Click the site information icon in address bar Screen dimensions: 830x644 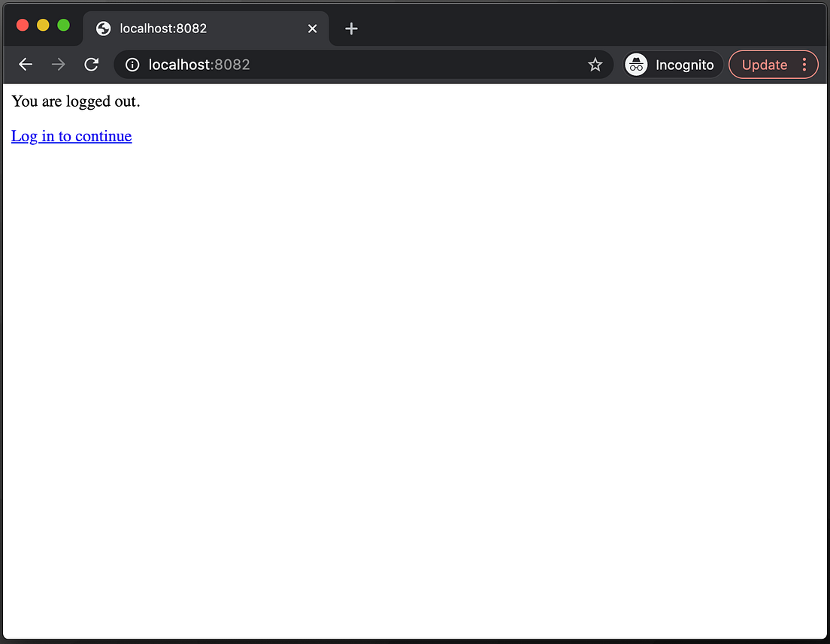coord(132,65)
